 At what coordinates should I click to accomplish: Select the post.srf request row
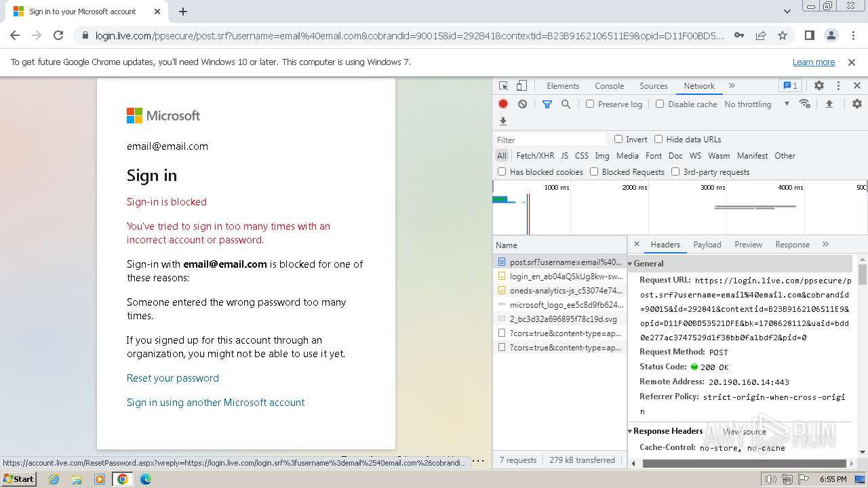[x=560, y=262]
